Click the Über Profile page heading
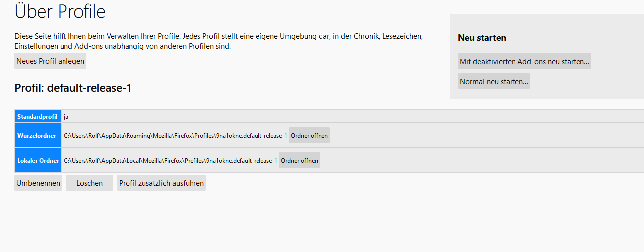 point(60,11)
